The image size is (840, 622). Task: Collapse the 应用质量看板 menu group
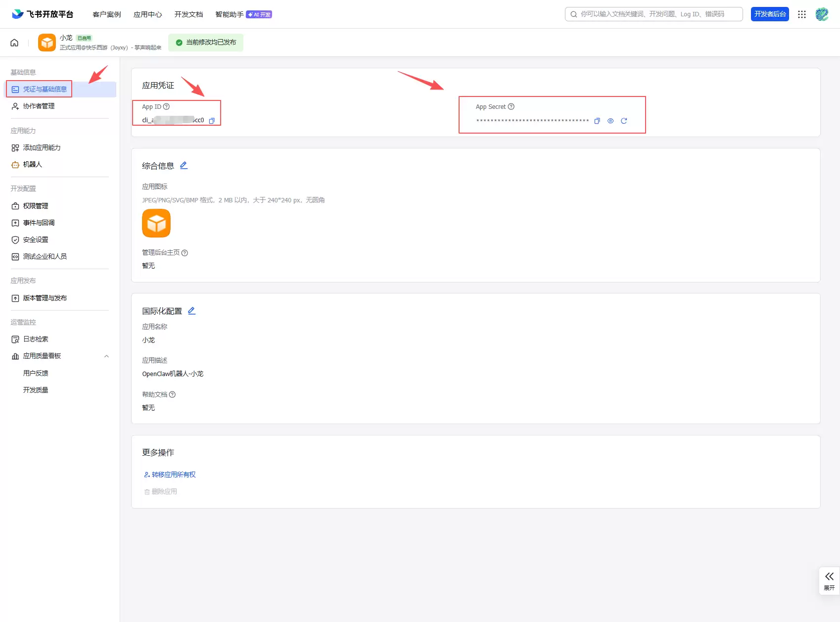point(106,356)
